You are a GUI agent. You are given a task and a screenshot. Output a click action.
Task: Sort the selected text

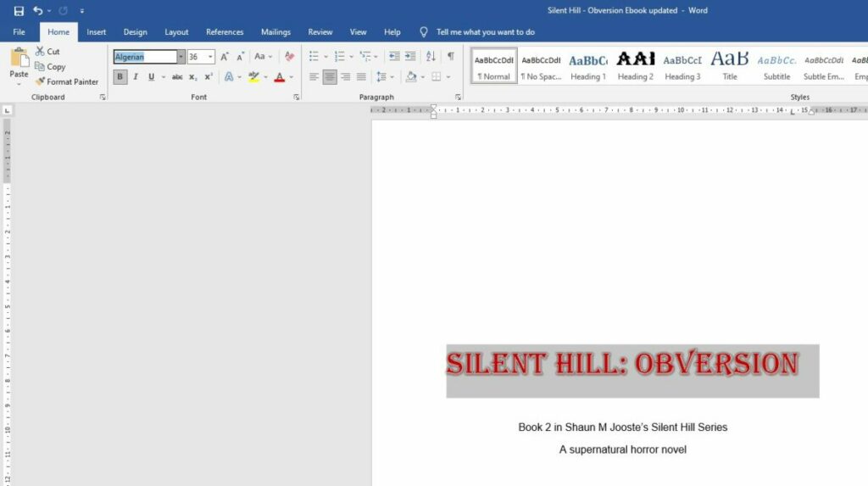coord(431,57)
